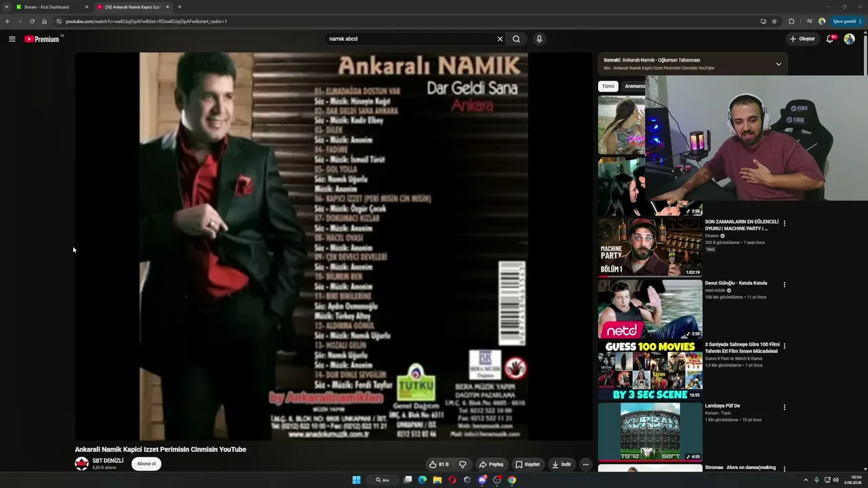This screenshot has width=868, height=488.
Task: Click the Mix - Ankarali Namik playlist subtitle
Action: tap(658, 68)
